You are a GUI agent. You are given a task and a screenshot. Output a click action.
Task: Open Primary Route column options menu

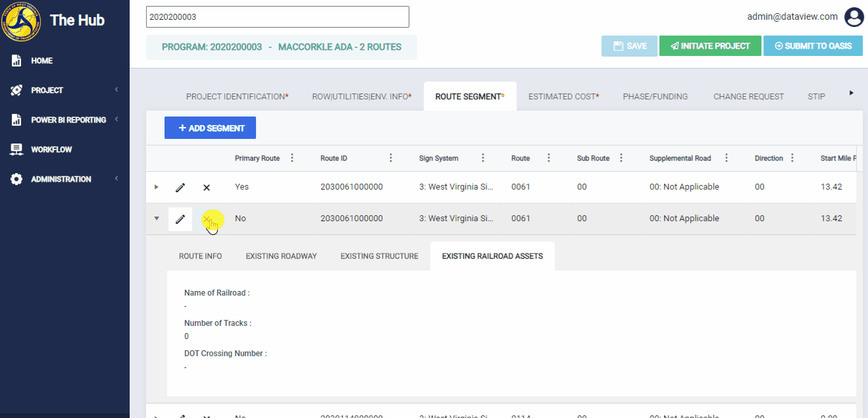pyautogui.click(x=292, y=158)
